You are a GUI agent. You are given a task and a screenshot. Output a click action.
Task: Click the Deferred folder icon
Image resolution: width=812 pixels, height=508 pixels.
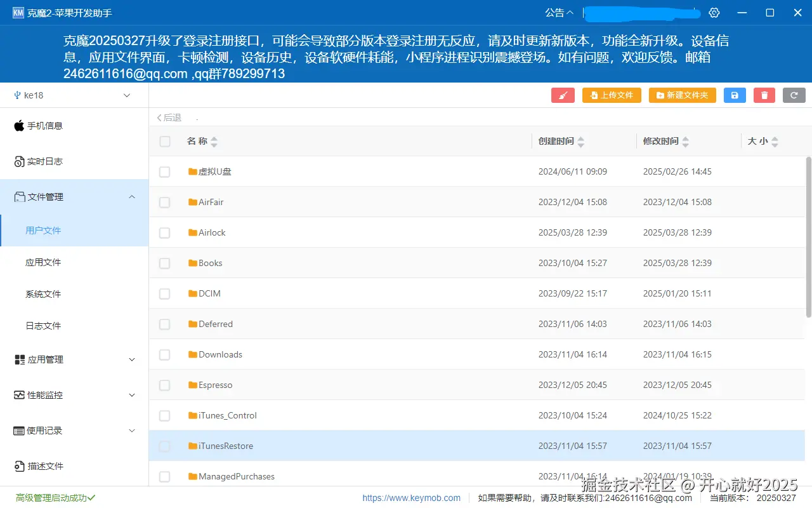(193, 324)
